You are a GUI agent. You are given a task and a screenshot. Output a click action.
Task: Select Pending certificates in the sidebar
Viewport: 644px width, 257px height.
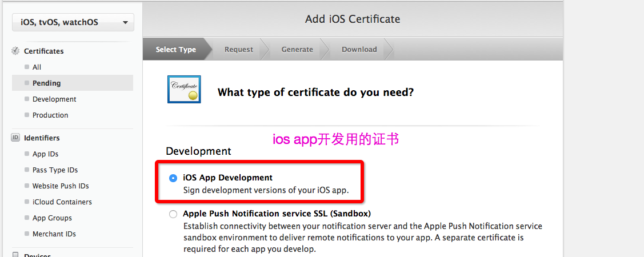[73, 83]
